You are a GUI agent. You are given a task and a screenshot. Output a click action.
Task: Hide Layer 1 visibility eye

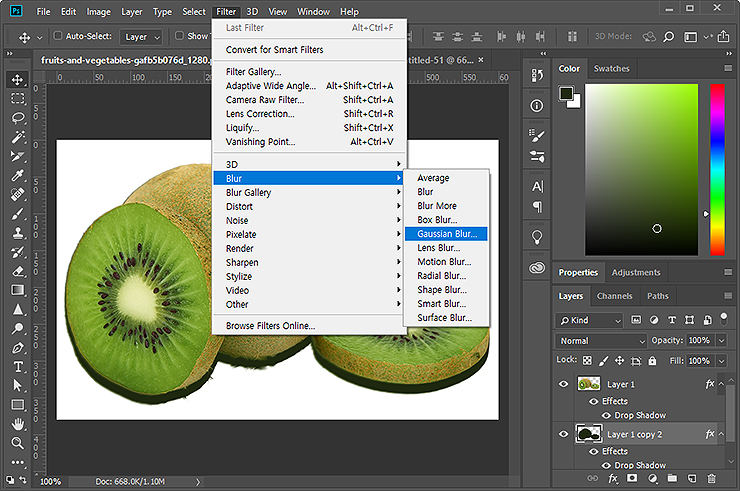point(563,384)
